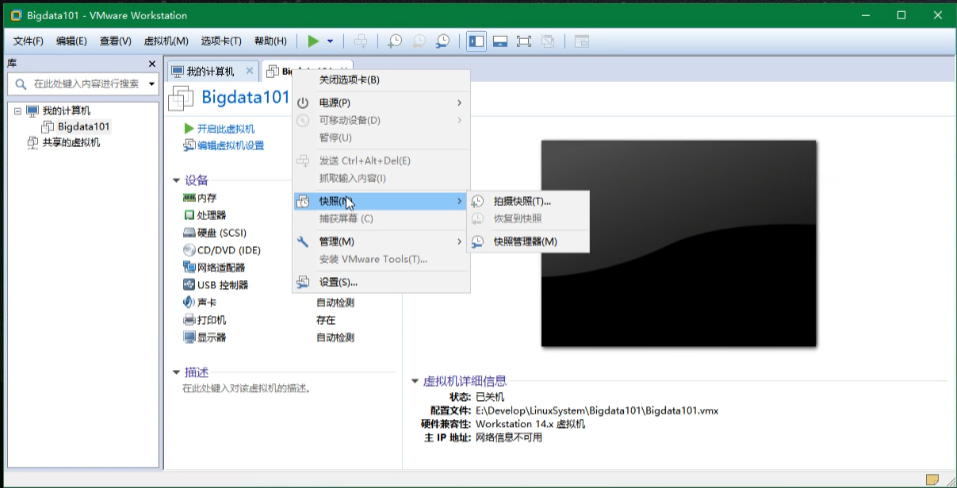Close the library (库) panel
Screen dimensions: 957x488
tap(152, 63)
